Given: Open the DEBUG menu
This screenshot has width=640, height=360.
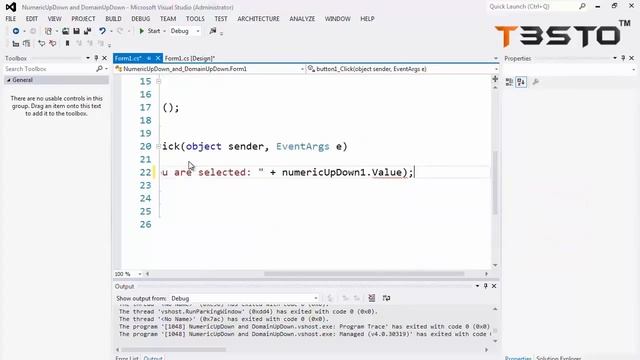Looking at the screenshot, I should (x=141, y=19).
